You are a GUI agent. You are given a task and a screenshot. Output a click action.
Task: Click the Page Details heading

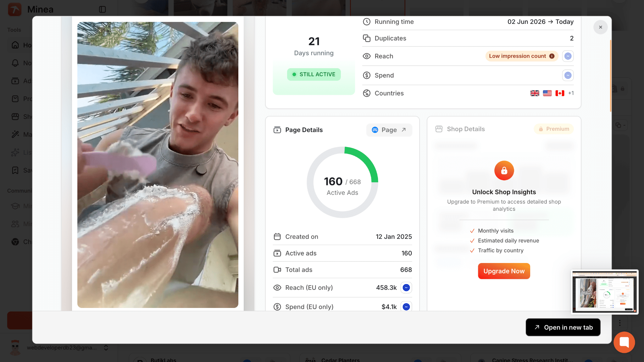(304, 130)
